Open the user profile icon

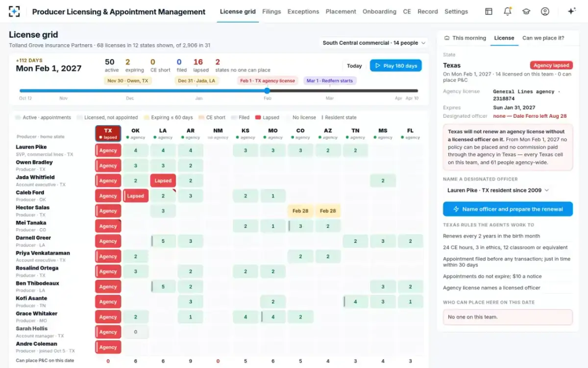(545, 11)
